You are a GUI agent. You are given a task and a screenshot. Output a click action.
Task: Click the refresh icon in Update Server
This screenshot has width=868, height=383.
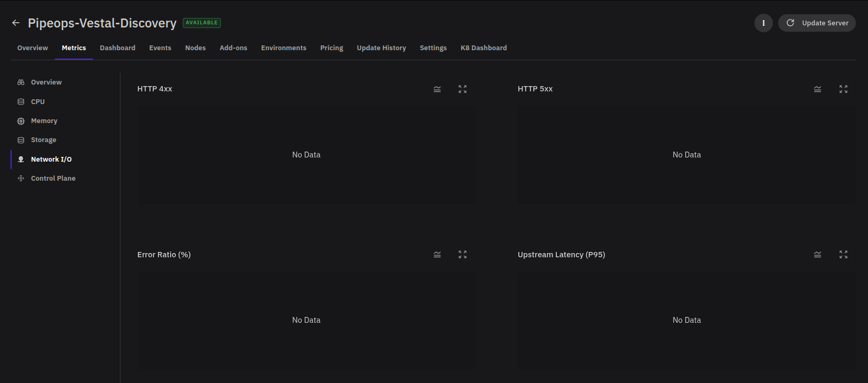coord(790,23)
